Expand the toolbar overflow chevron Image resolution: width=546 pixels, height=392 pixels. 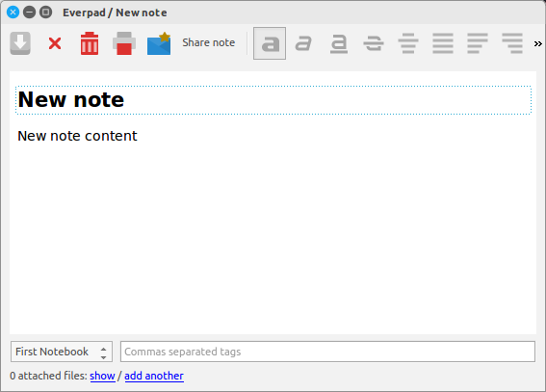[538, 44]
